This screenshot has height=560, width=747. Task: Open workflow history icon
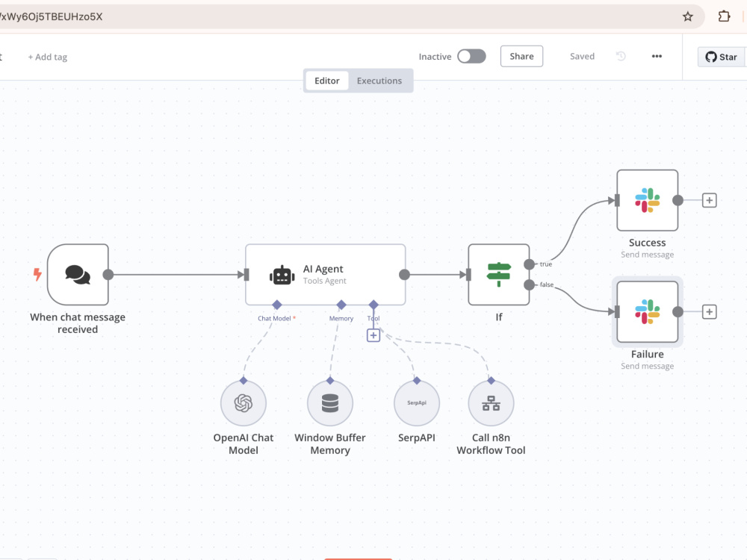click(x=621, y=56)
